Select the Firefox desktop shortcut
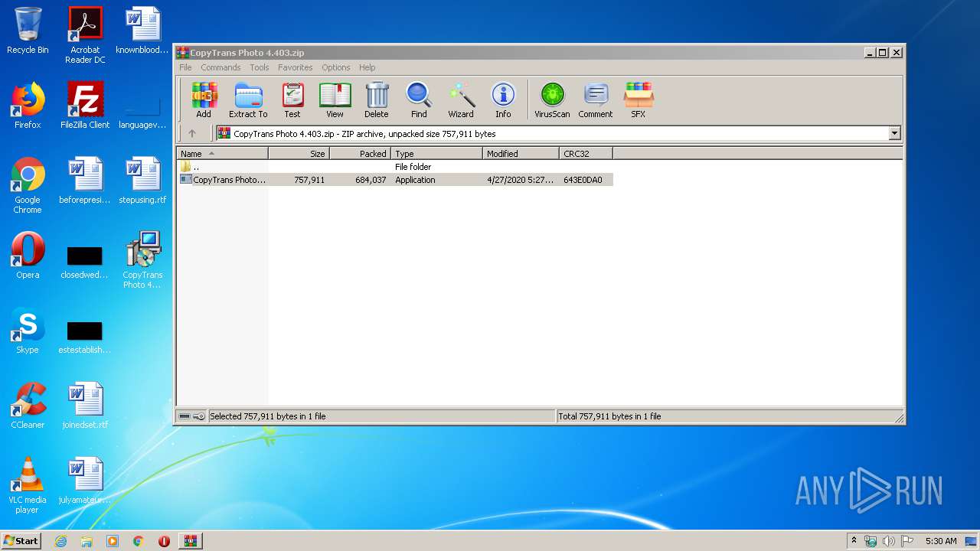This screenshot has height=551, width=980. coord(28,106)
